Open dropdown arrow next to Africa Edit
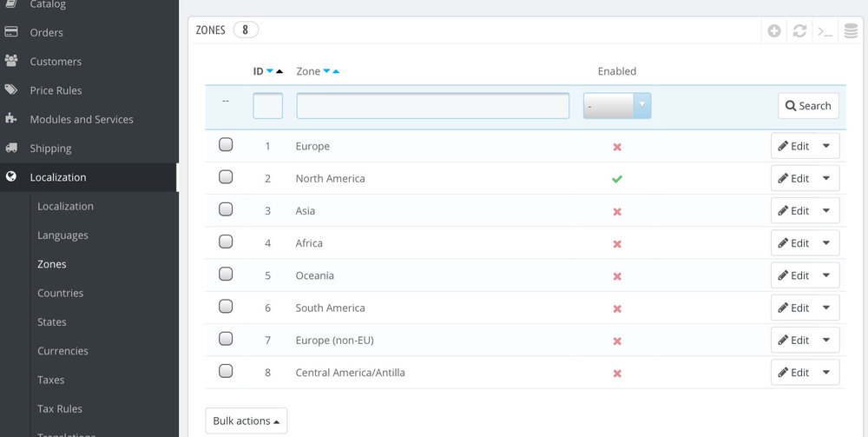This screenshot has width=868, height=437. [x=827, y=243]
